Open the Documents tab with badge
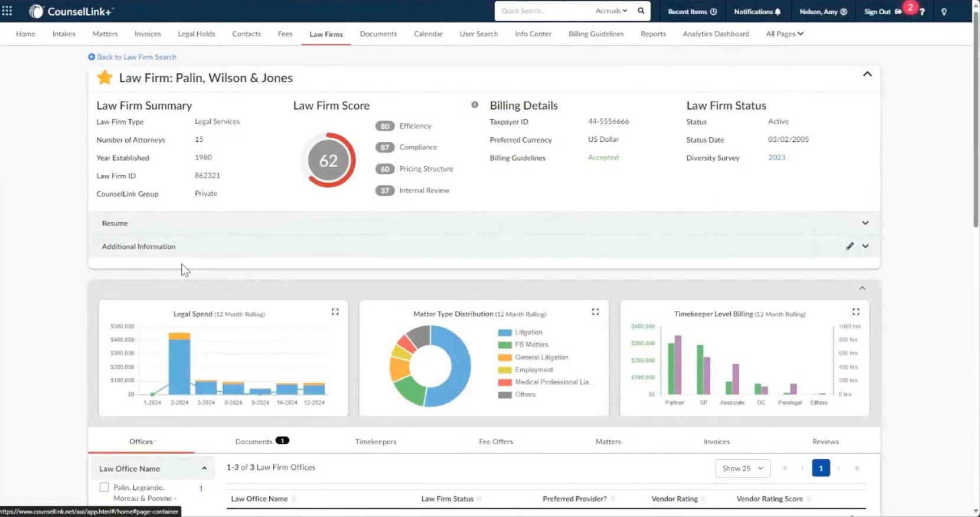The image size is (980, 517). [262, 441]
